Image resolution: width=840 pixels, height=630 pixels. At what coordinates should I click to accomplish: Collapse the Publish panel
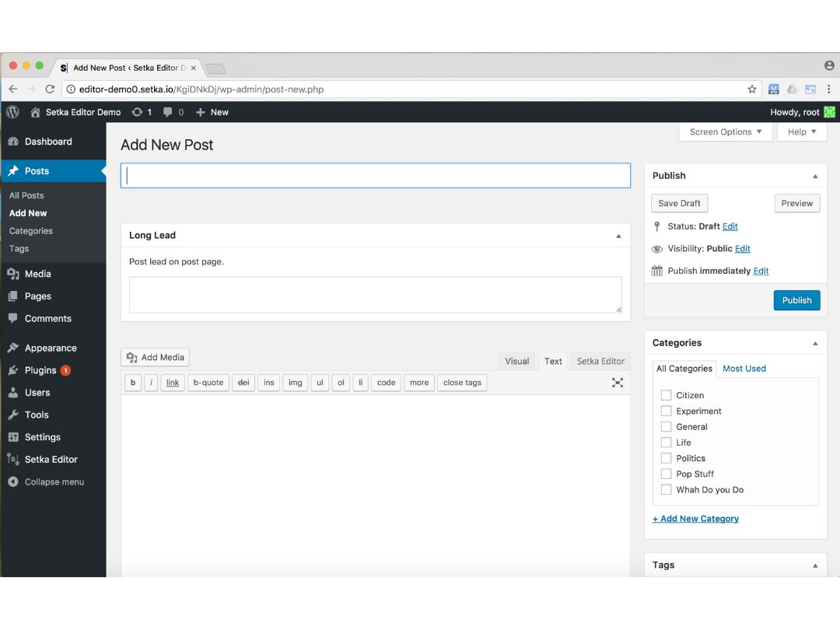(x=815, y=177)
